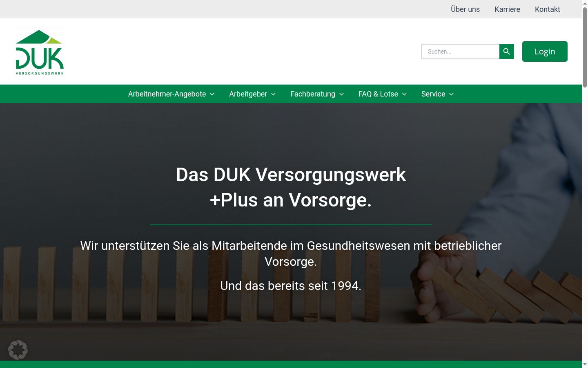Expand the Arbeitnehmer-Angebote chevron
588x368 pixels.
(x=212, y=94)
